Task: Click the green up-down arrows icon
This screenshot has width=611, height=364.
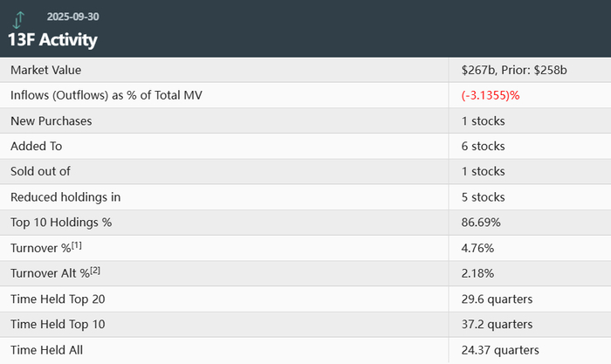Action: pos(19,19)
